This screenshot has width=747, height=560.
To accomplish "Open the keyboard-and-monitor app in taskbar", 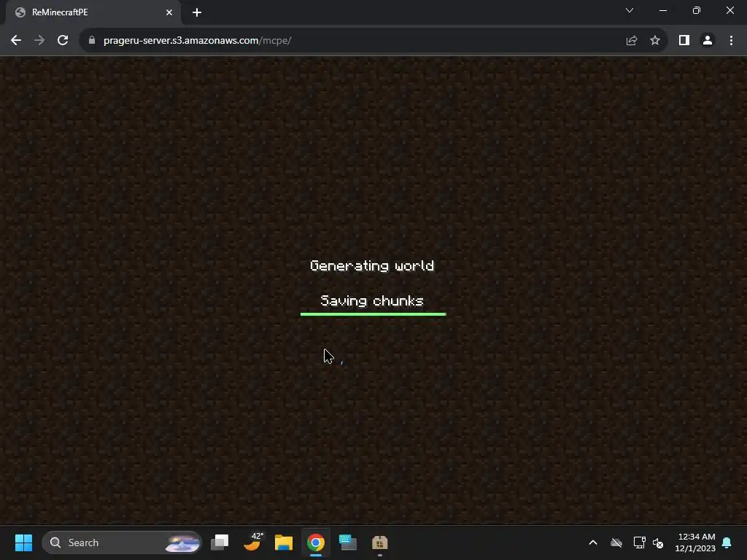I will [348, 542].
